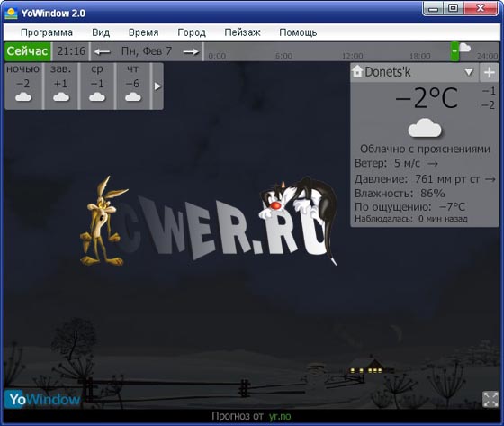The height and width of the screenshot is (426, 504).
Task: Click the cloud icon on the timeline
Action: point(464,48)
